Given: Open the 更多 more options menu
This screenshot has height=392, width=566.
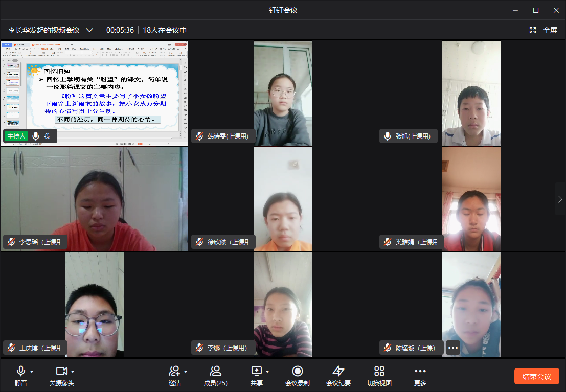Looking at the screenshot, I should pos(420,375).
